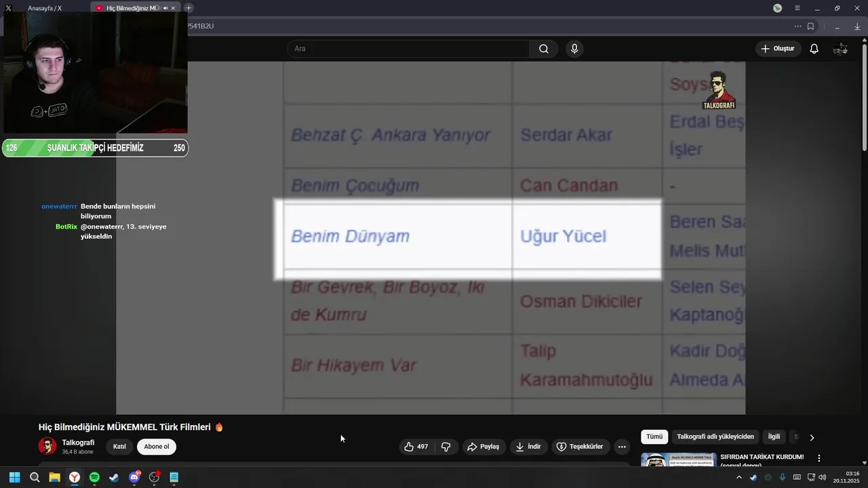This screenshot has width=868, height=488.
Task: Open the more actions menu beside Teşekkürler
Action: [x=622, y=447]
